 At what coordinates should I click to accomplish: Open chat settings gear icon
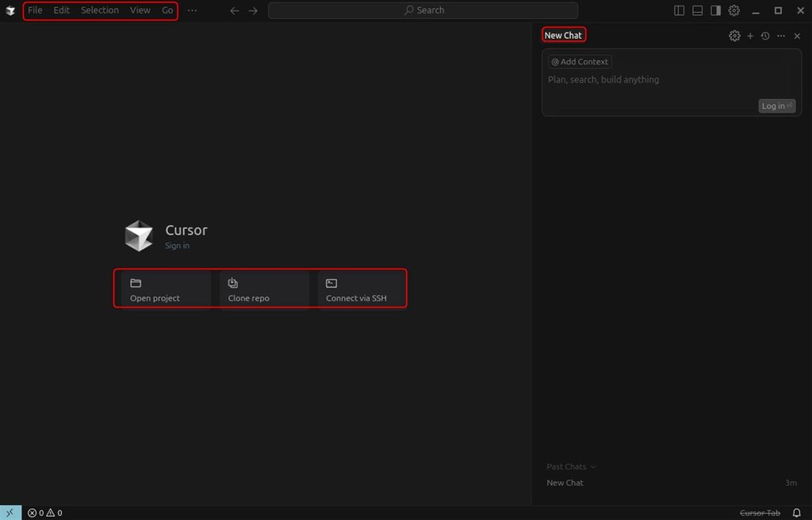tap(734, 36)
